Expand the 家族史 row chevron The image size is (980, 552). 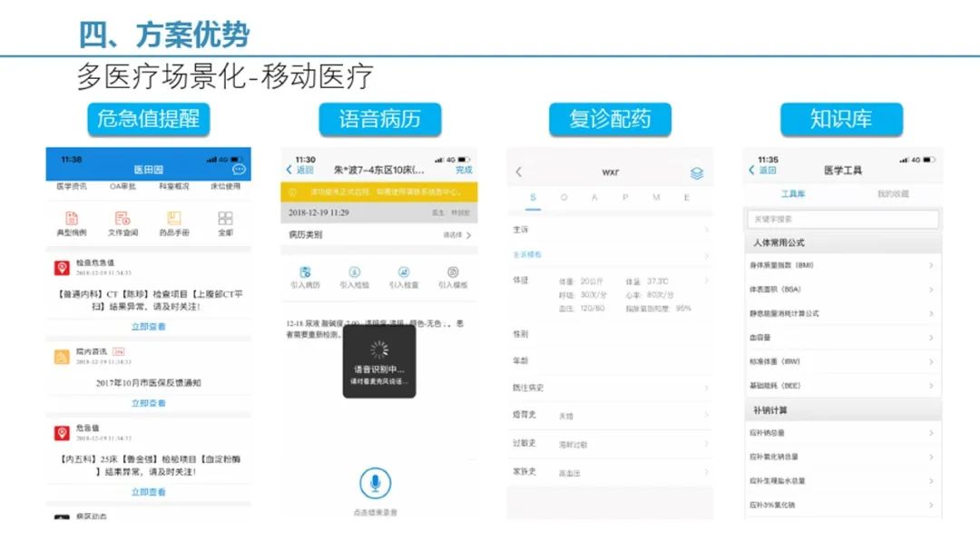[x=707, y=472]
